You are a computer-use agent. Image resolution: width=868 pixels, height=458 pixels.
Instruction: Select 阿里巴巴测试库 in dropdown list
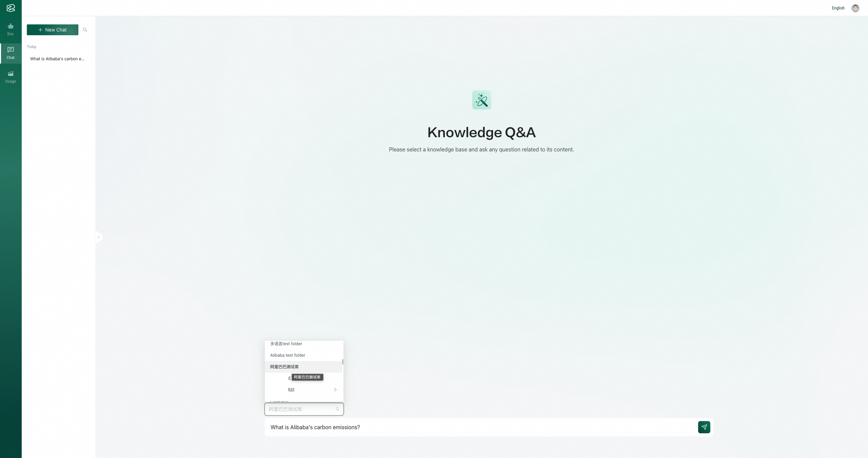(284, 367)
